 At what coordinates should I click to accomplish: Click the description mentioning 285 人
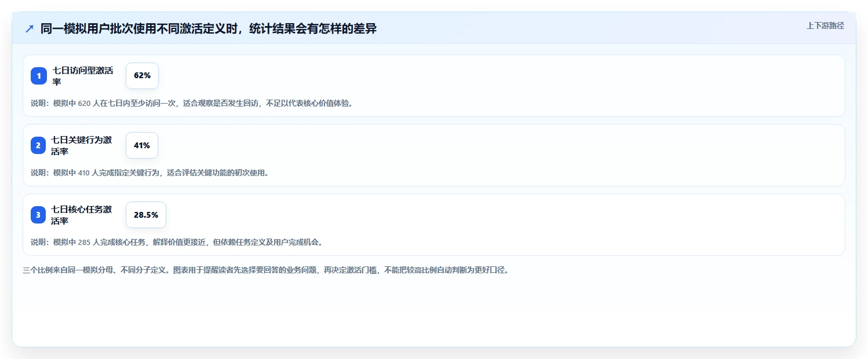click(x=177, y=242)
